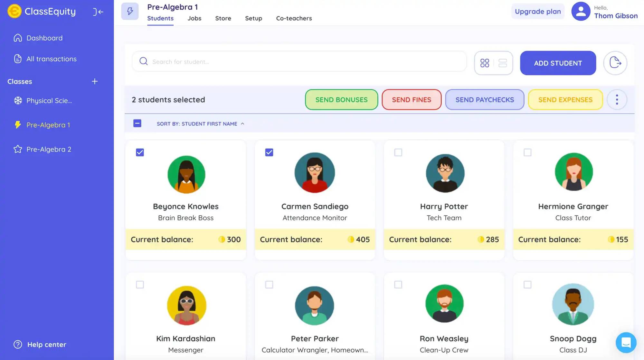
Task: Open the Students tab
Action: click(160, 18)
